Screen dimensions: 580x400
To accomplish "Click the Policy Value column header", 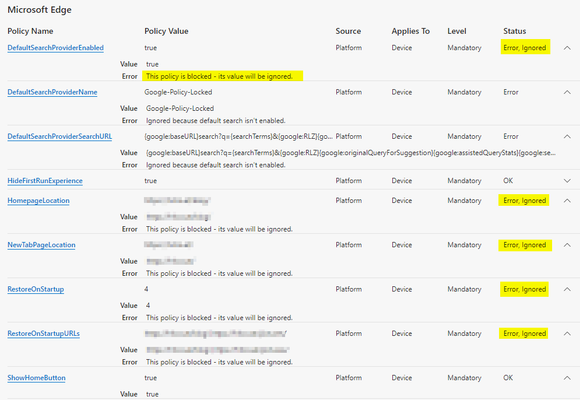I will [166, 31].
